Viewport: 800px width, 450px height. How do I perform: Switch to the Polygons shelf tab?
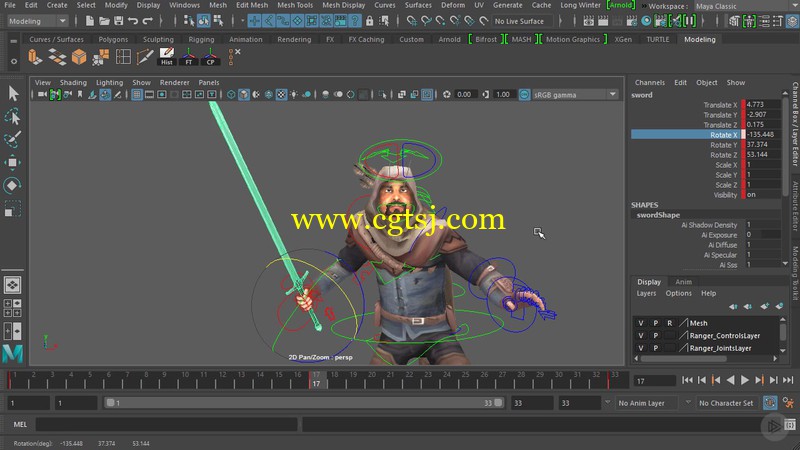coord(113,39)
